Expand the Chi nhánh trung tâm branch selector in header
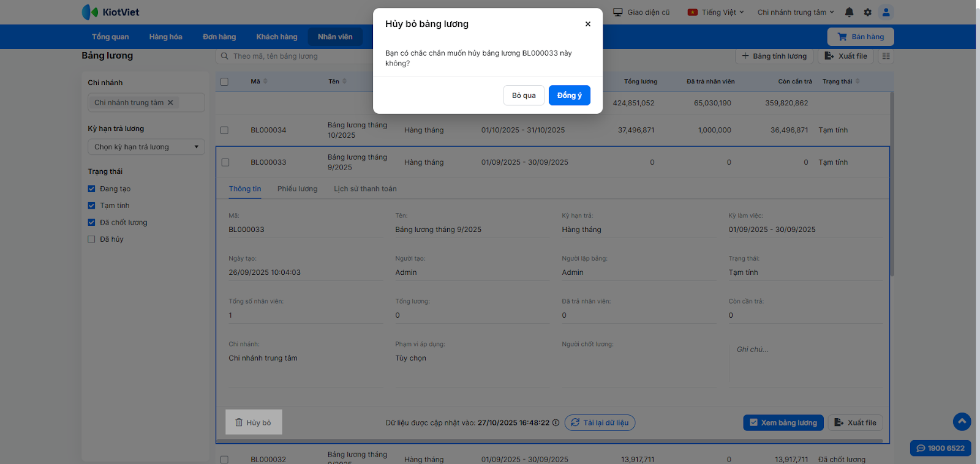 click(796, 12)
